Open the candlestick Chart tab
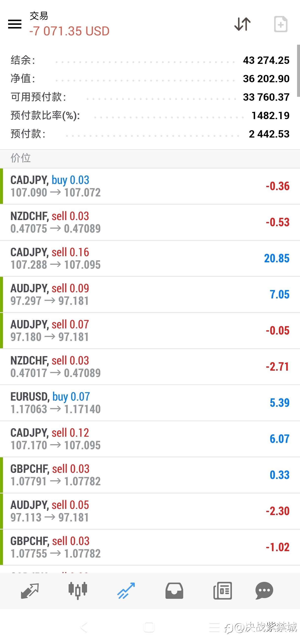The image size is (300, 644). click(77, 591)
